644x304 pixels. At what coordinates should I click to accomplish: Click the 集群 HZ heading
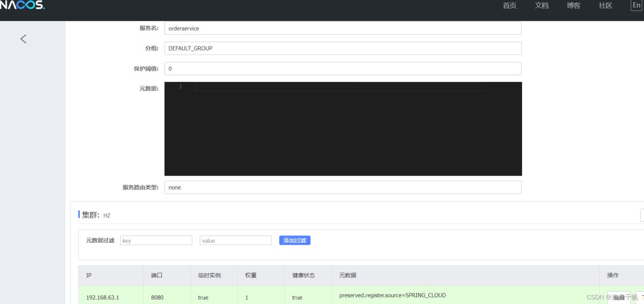tap(96, 215)
